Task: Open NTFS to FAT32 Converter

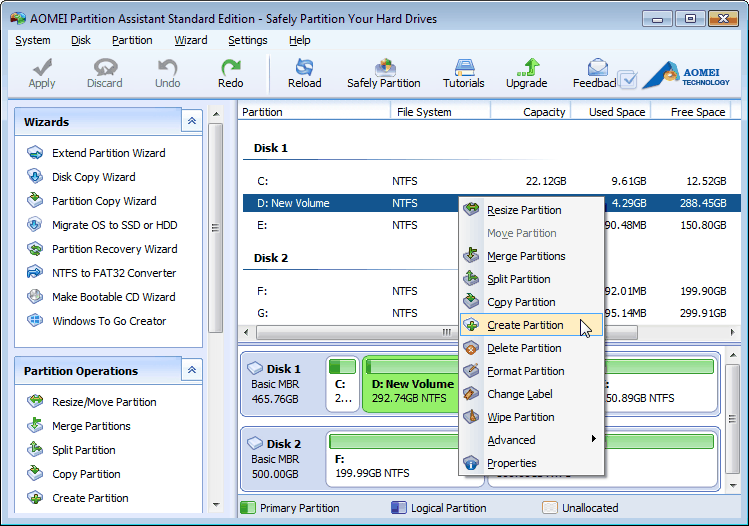Action: pyautogui.click(x=114, y=273)
